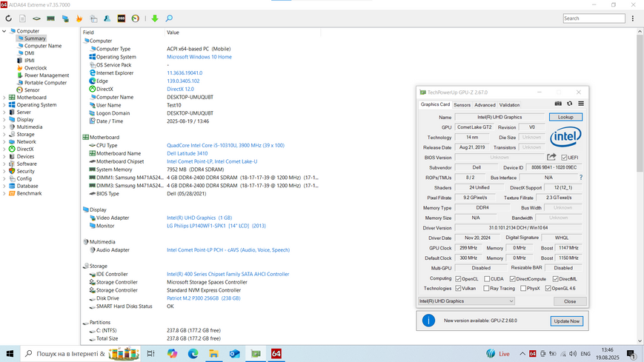Image resolution: width=644 pixels, height=362 pixels.
Task: Select the Graphics Card tab in GPU-Z
Action: (x=435, y=104)
